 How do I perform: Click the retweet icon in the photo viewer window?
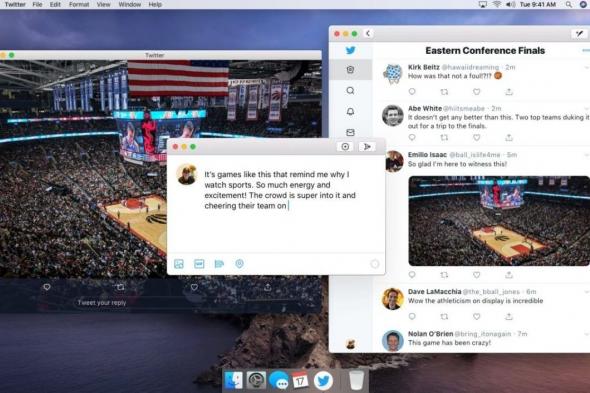[x=120, y=287]
